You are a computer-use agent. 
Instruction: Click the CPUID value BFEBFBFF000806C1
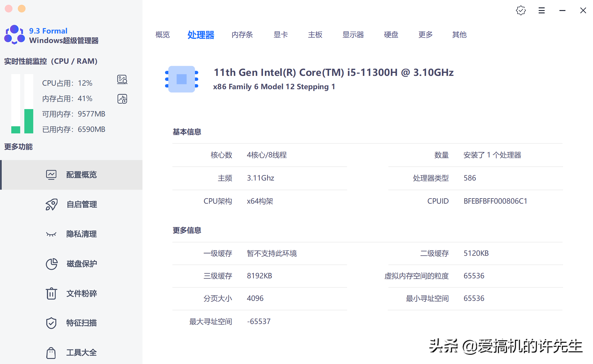coord(495,201)
